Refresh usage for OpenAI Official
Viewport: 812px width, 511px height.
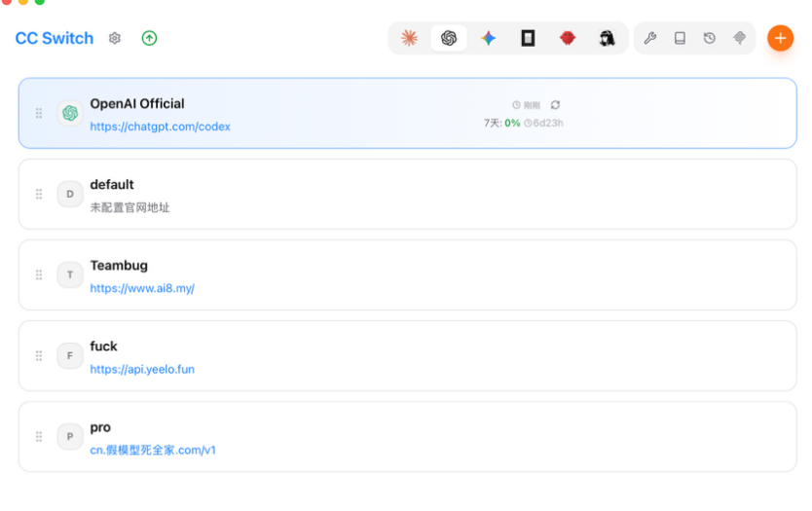555,105
